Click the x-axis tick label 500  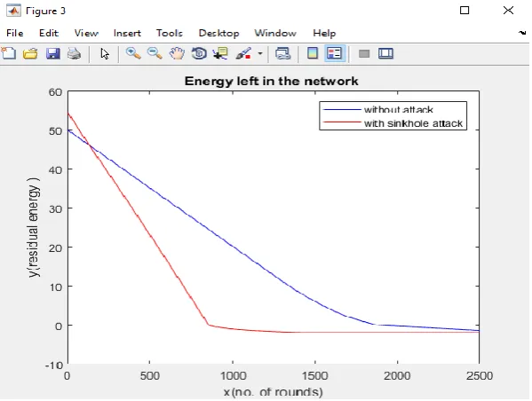[x=149, y=376]
